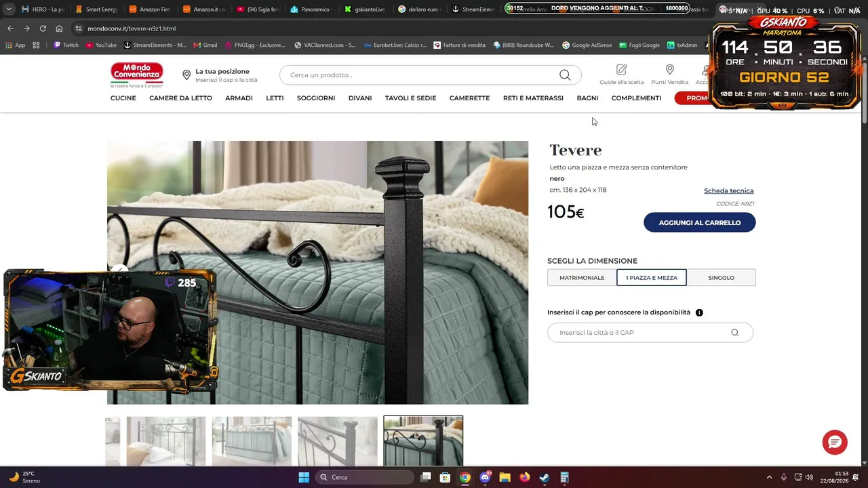868x488 pixels.
Task: Click the weather widget showing 25°C Sereno
Action: pyautogui.click(x=24, y=477)
